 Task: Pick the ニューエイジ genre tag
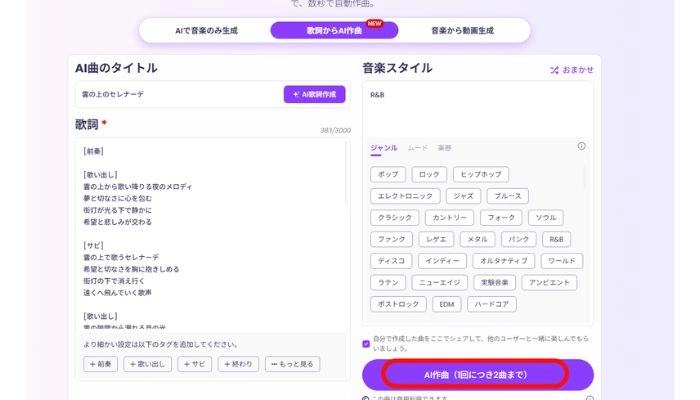[439, 283]
